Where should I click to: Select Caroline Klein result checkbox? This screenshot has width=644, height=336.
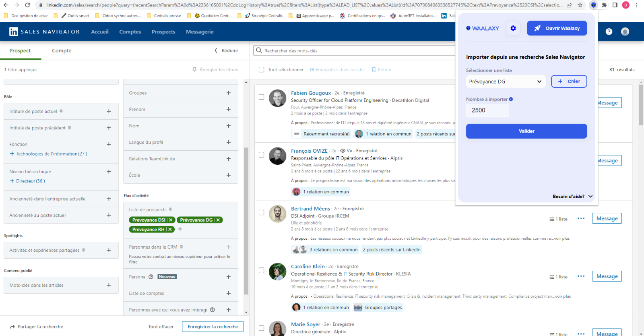(261, 270)
